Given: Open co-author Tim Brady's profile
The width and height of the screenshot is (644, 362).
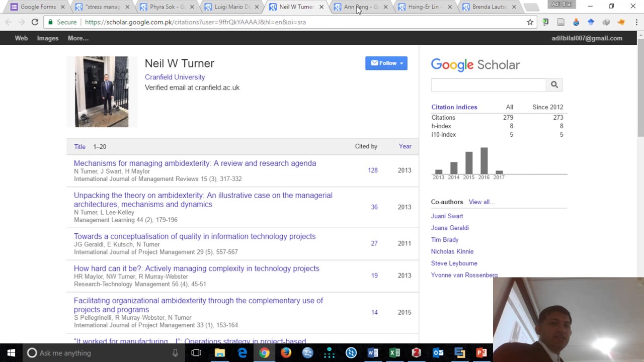Looking at the screenshot, I should 445,240.
